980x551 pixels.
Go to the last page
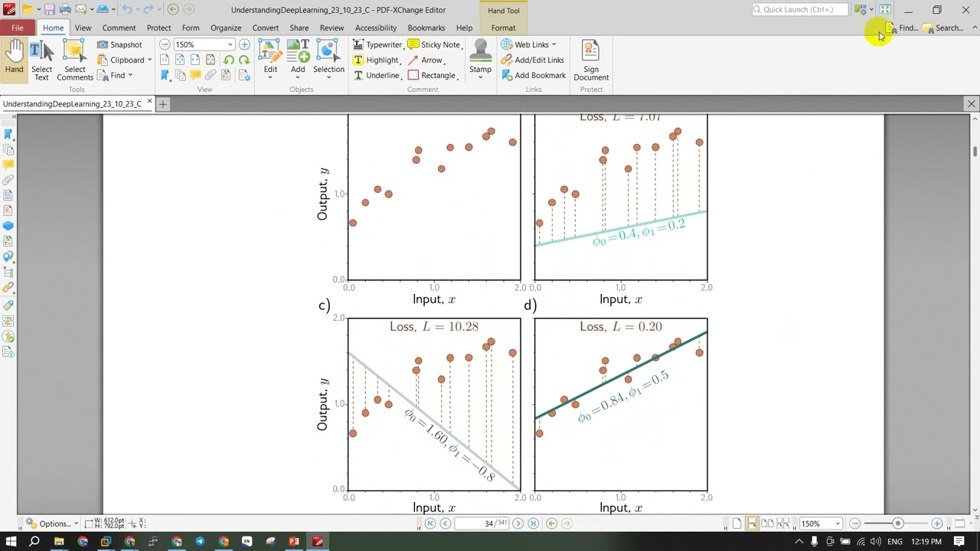[x=533, y=523]
